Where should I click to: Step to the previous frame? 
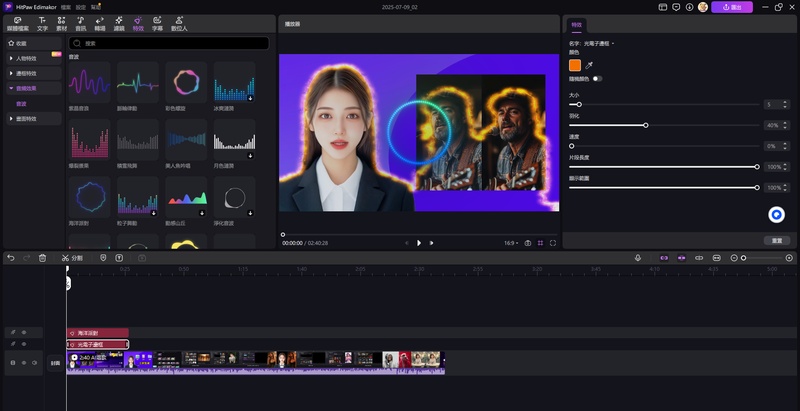pos(407,243)
